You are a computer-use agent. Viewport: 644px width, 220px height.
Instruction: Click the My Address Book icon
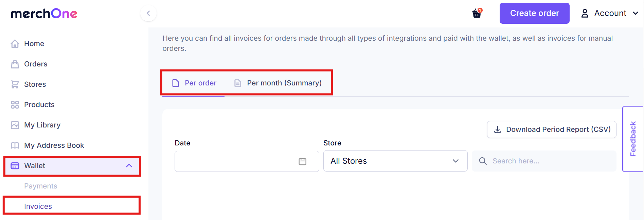[15, 145]
